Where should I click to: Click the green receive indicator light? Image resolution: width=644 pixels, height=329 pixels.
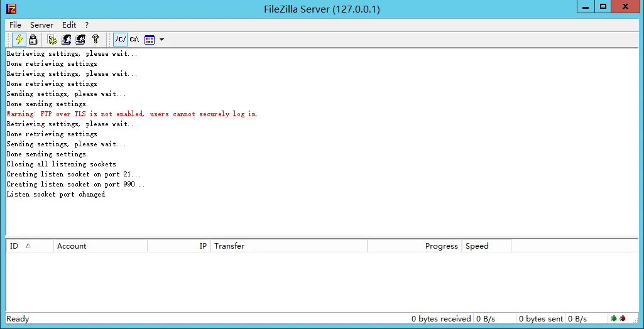coord(614,318)
